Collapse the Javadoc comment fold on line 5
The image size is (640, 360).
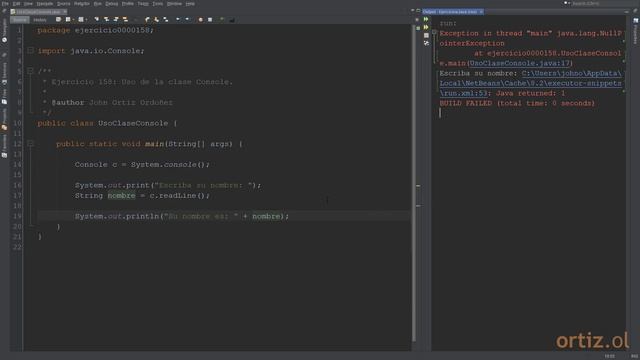[30, 71]
